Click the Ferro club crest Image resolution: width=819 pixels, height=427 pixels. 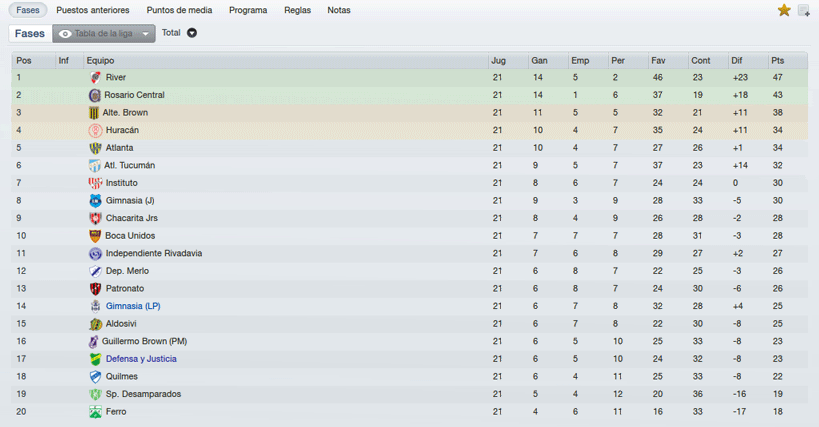point(95,412)
